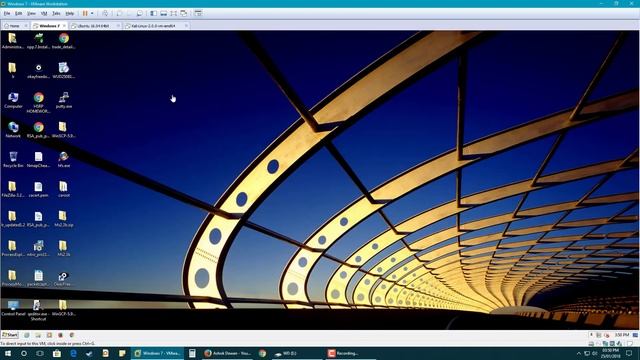Select the okayfreedom desktop icon

(x=38, y=71)
